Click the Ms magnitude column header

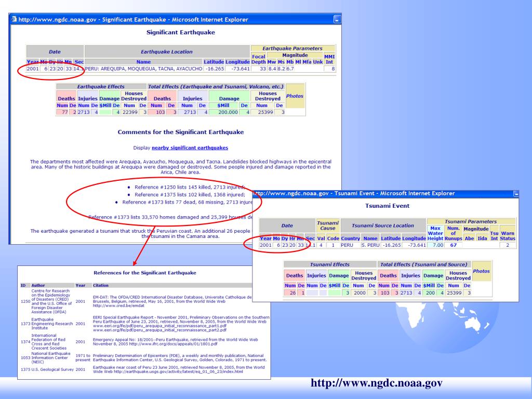click(281, 62)
